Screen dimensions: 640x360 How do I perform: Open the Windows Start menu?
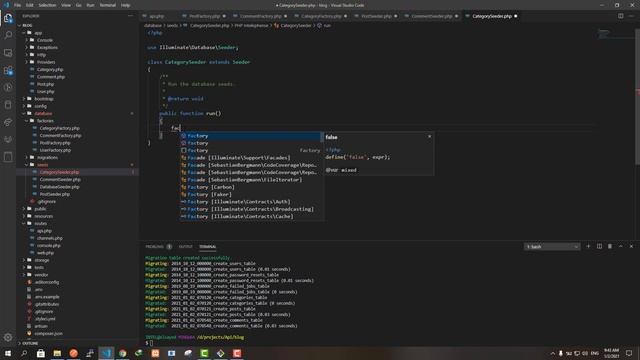(x=8, y=353)
